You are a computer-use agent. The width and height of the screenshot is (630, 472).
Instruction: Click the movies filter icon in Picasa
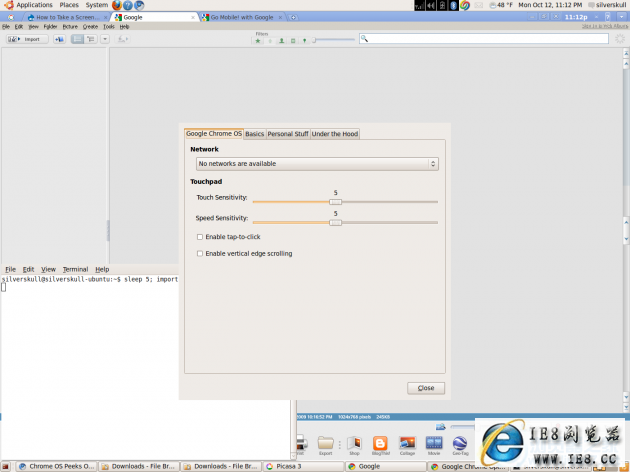(293, 41)
